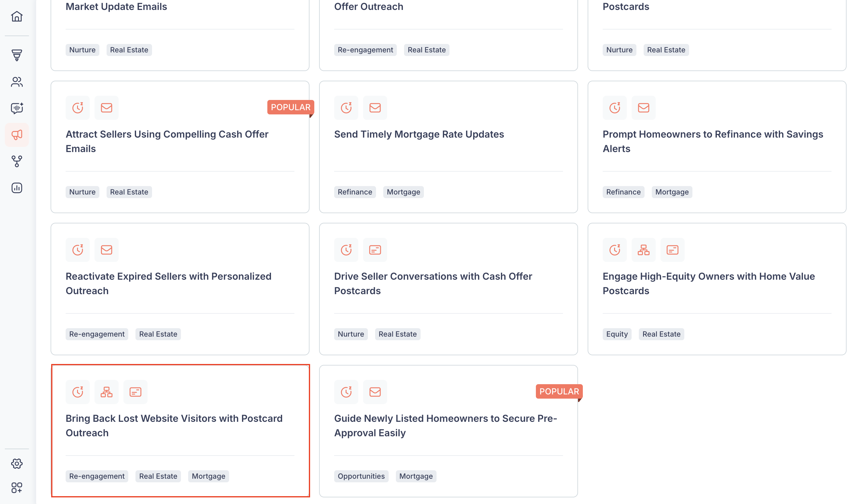Click clock icon on Prompt Homeowners card

coord(615,107)
